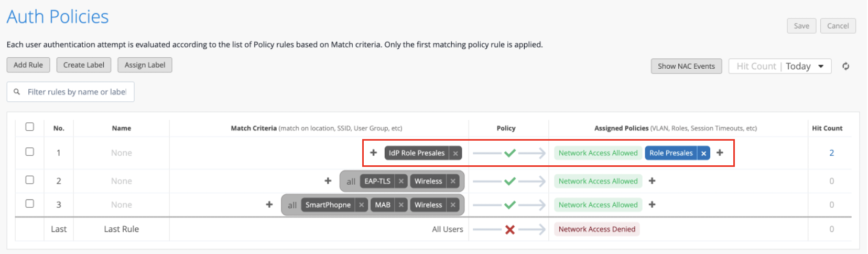The image size is (868, 254).
Task: Click the Name column header
Action: pos(122,128)
